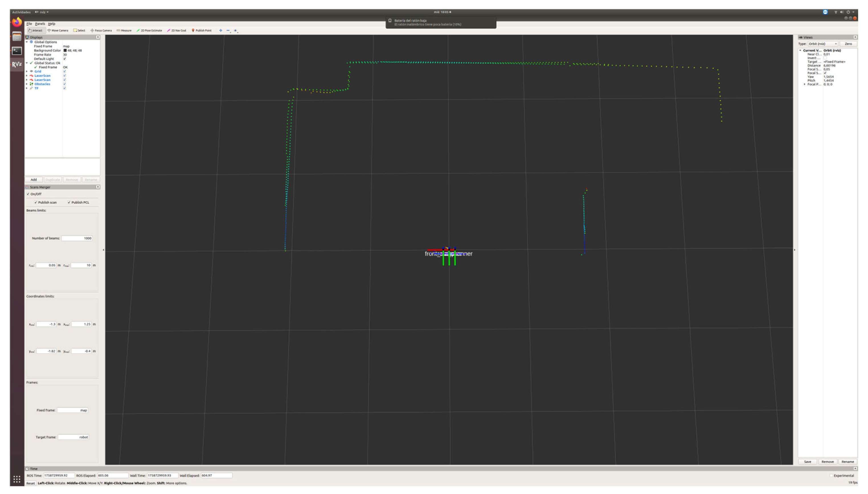Open the terminal from the Ubuntu dock
The image size is (868, 494).
point(17,51)
